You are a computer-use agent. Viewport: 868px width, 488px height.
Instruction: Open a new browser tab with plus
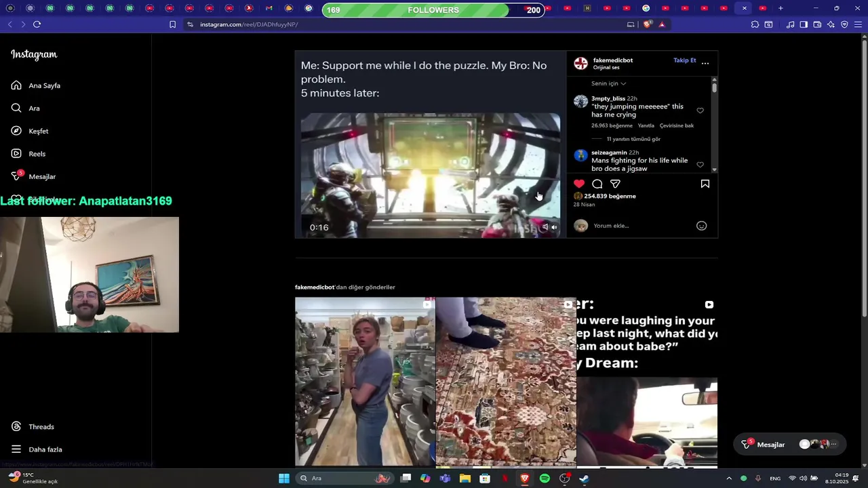781,8
